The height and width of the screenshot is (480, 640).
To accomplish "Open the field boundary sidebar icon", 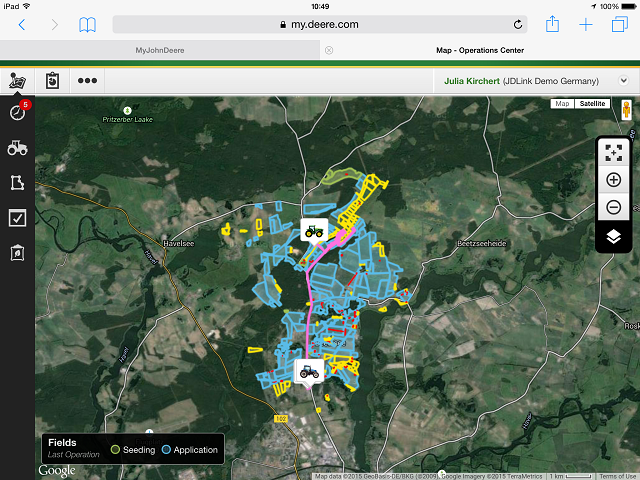I will 17,183.
